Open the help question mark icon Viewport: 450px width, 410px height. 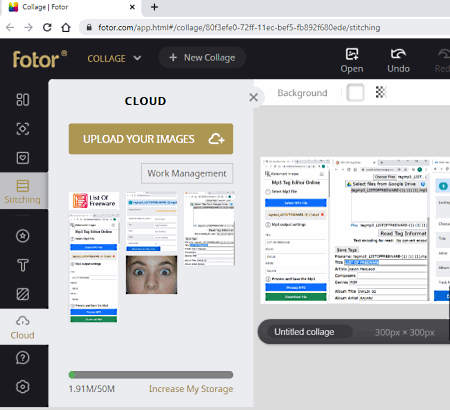(23, 358)
